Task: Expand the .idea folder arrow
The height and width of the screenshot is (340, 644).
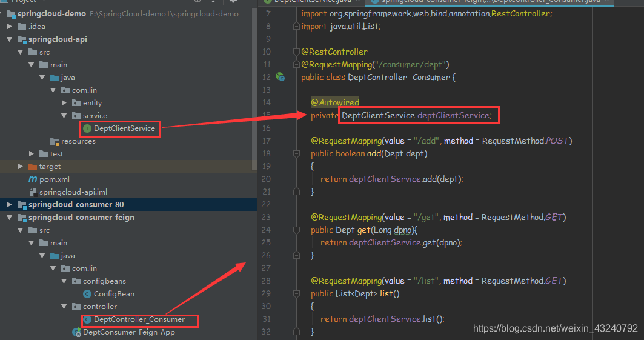Action: [10, 27]
